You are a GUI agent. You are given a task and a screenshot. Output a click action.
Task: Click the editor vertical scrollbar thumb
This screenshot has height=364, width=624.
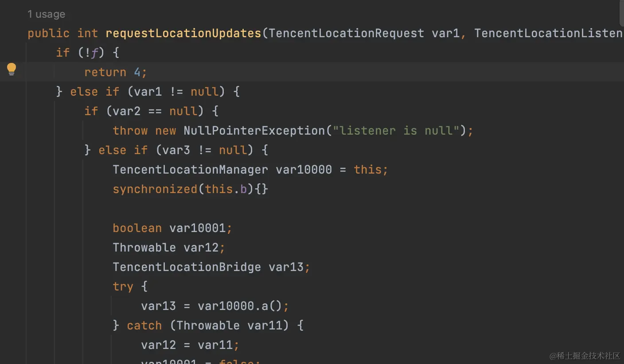click(622, 12)
